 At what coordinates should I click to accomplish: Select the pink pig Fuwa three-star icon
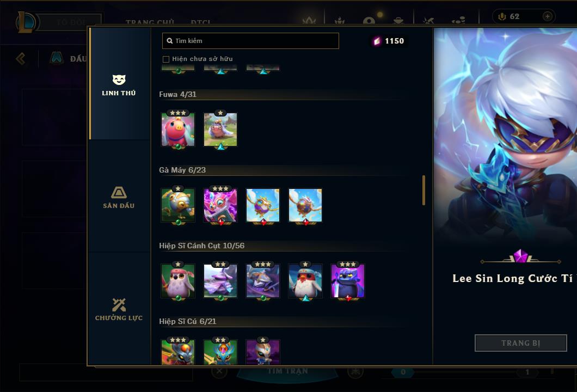point(178,130)
